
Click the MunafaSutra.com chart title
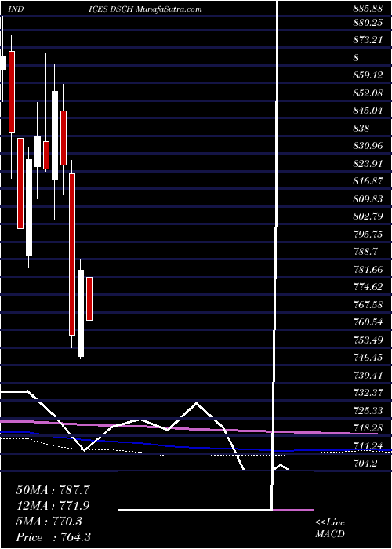(169, 9)
